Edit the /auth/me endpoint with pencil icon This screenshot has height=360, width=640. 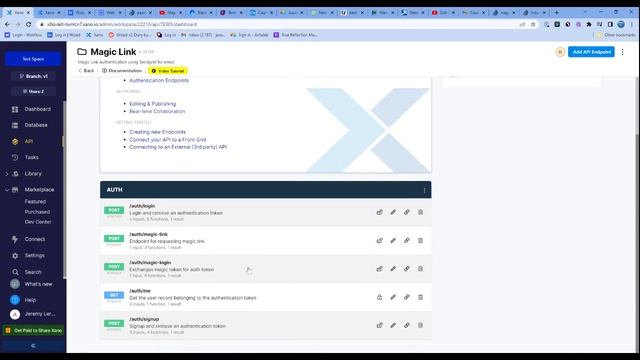(393, 297)
